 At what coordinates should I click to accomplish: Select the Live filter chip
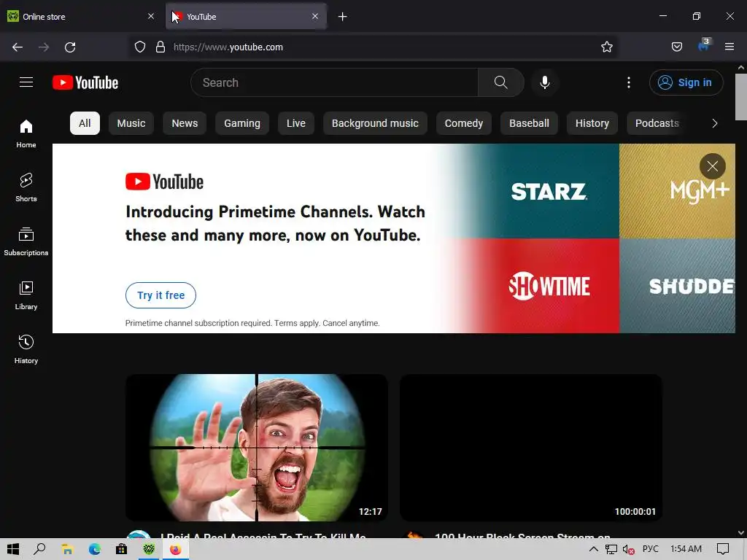pos(296,123)
